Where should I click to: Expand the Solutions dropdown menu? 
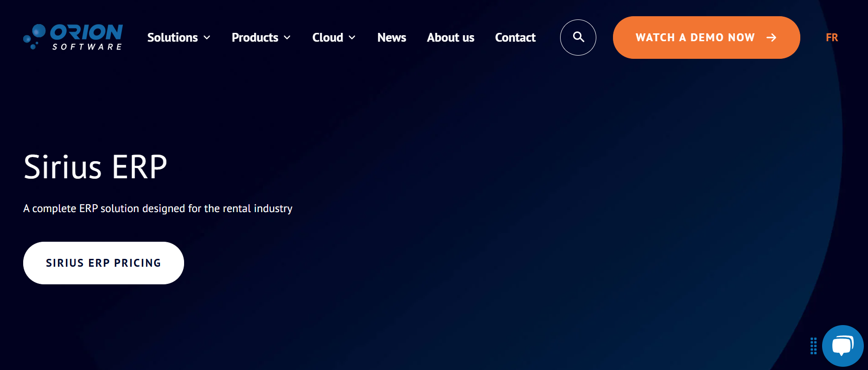(179, 38)
